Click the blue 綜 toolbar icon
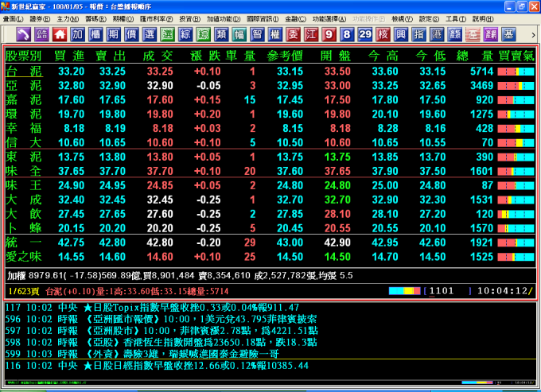This screenshot has height=392, width=541. click(185, 34)
